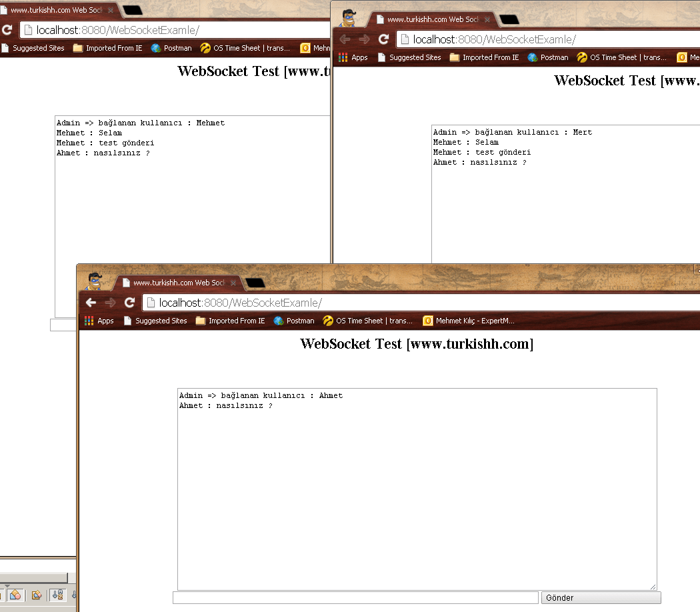Click the user avatar icon in the top-right window
This screenshot has width=700, height=612.
pos(348,17)
